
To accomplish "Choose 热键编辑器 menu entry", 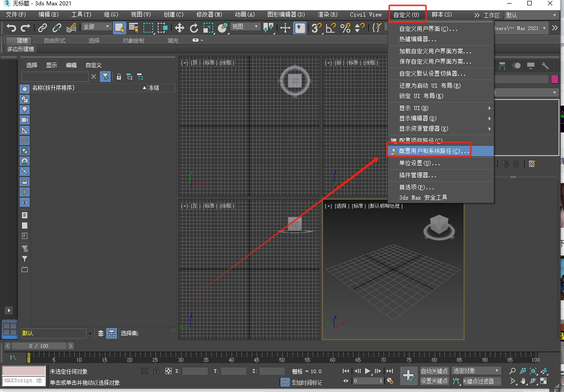I will point(441,39).
